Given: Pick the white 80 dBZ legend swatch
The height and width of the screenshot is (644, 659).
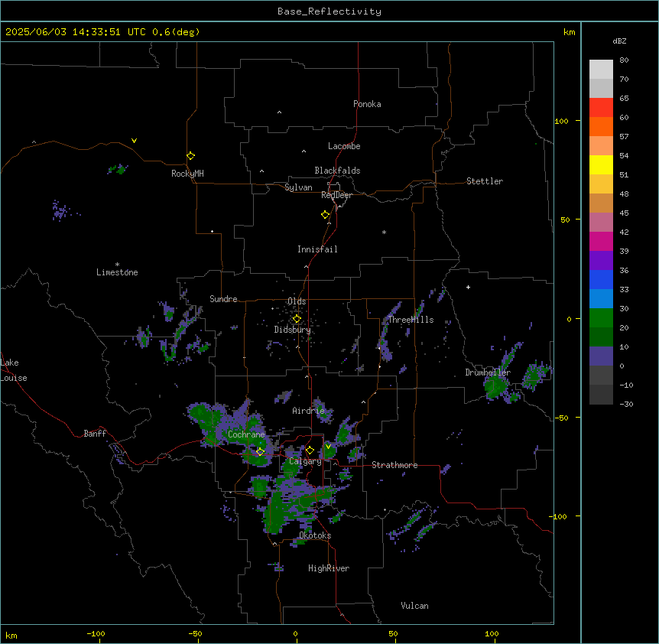Looking at the screenshot, I should [x=601, y=69].
